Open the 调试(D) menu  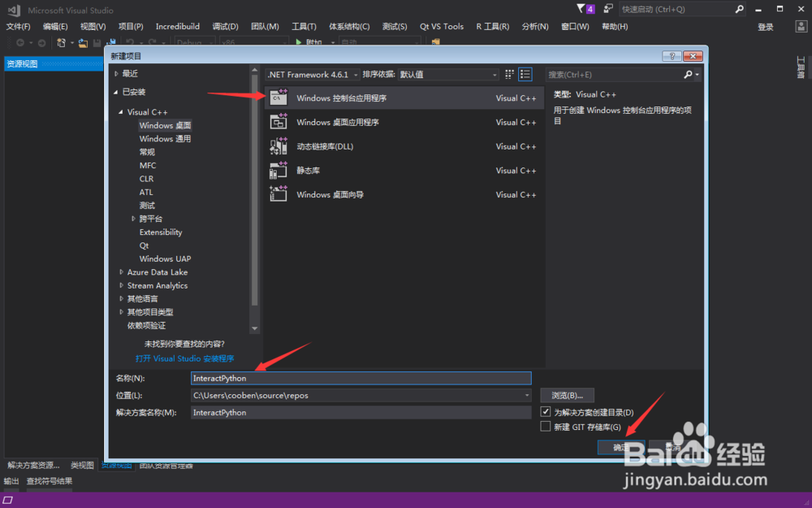coord(225,27)
